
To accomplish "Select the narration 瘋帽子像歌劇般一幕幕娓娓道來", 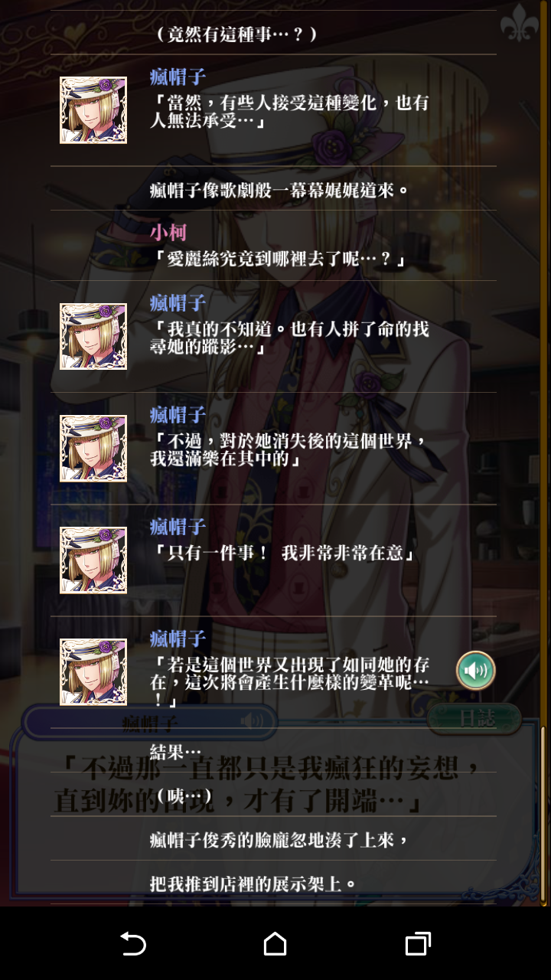I will pyautogui.click(x=273, y=189).
